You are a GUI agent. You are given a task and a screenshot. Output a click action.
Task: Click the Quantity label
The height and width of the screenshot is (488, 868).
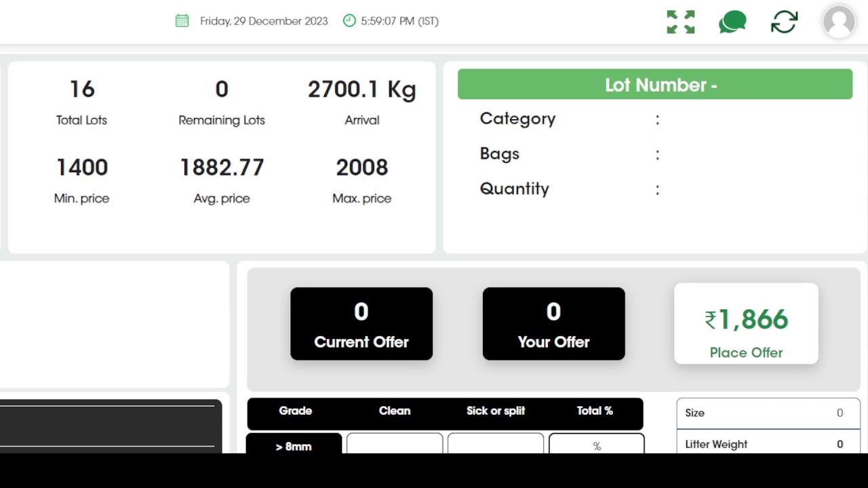tap(515, 189)
